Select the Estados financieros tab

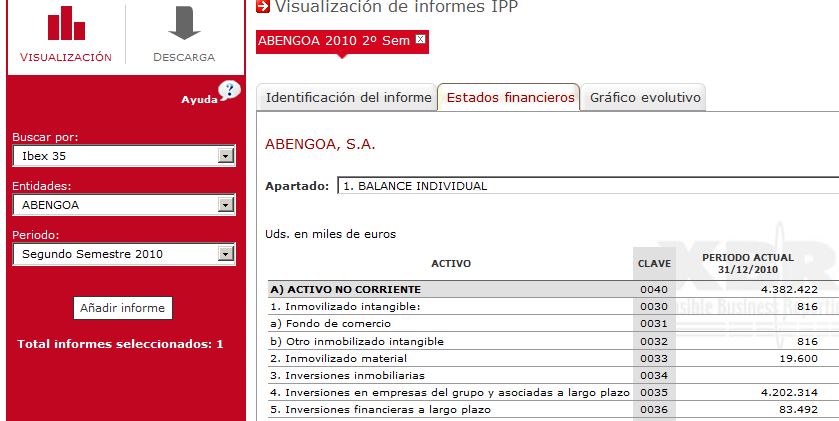509,97
